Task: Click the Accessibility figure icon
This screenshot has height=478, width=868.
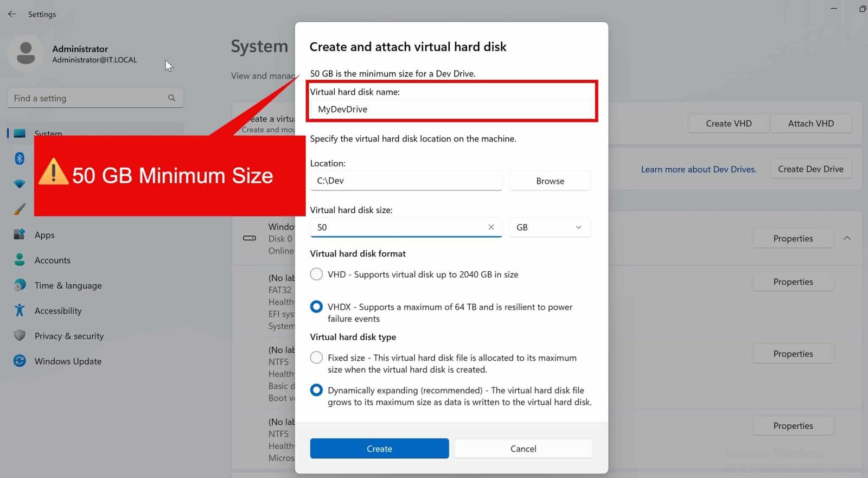Action: [20, 310]
